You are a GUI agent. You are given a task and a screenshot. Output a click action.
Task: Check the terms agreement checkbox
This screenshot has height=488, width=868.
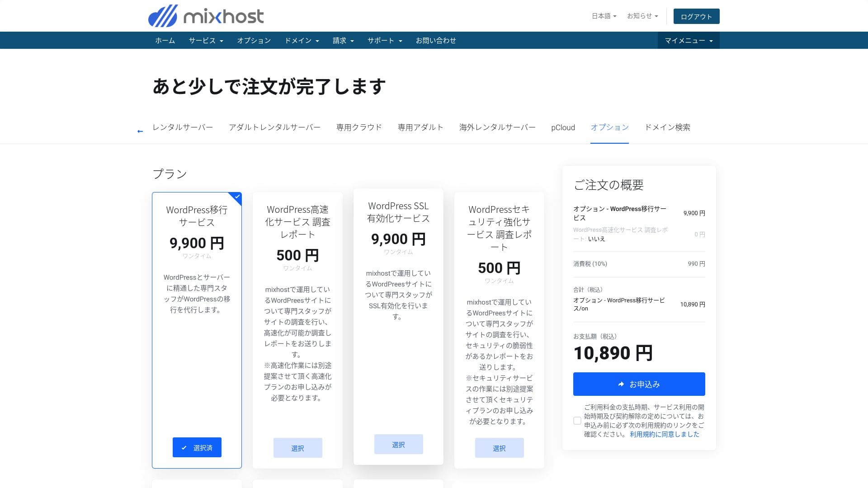pyautogui.click(x=577, y=421)
